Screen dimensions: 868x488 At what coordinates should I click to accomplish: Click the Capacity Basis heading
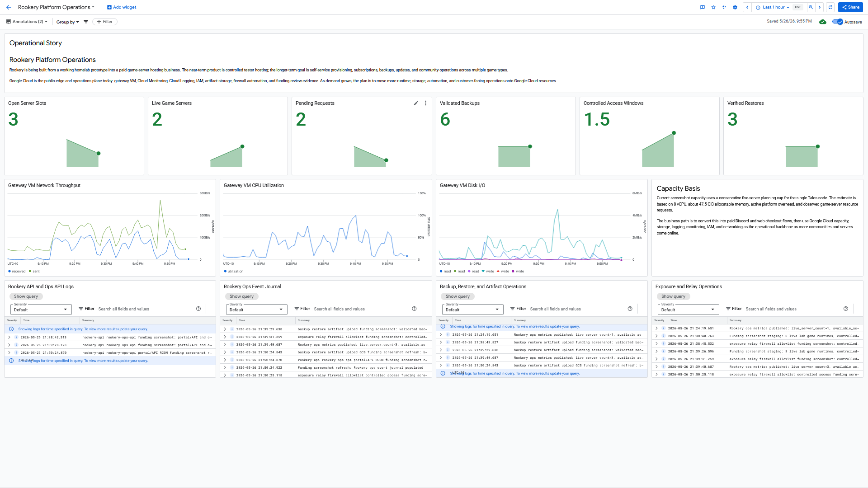click(x=678, y=188)
